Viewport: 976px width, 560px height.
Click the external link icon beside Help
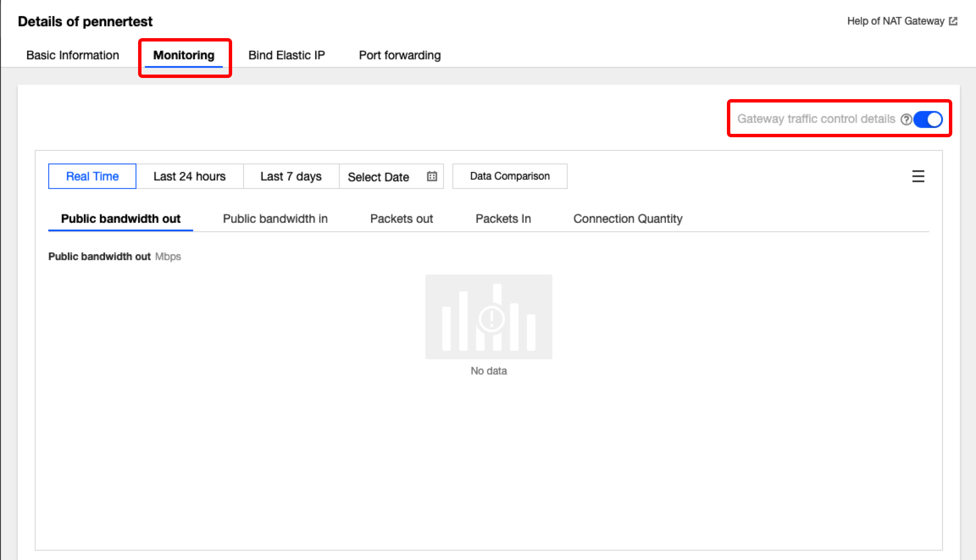pos(953,21)
